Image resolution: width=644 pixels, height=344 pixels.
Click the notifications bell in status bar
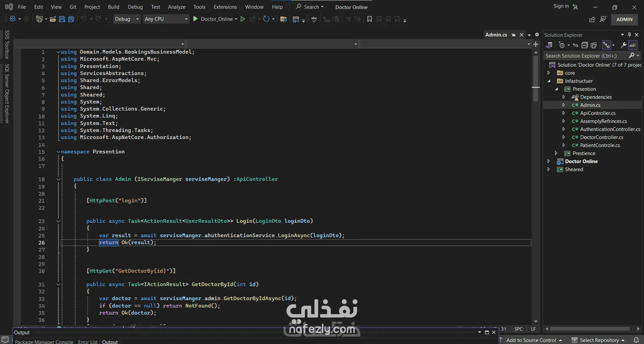pos(636,340)
